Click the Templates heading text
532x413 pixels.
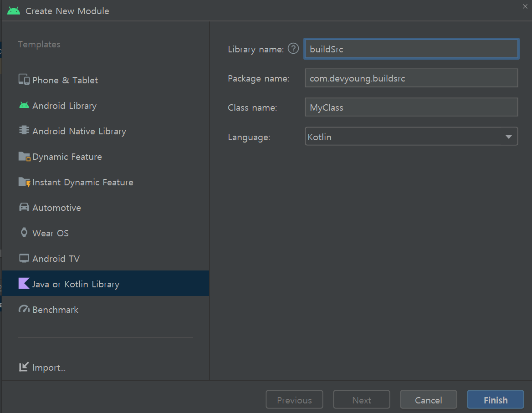coord(39,44)
